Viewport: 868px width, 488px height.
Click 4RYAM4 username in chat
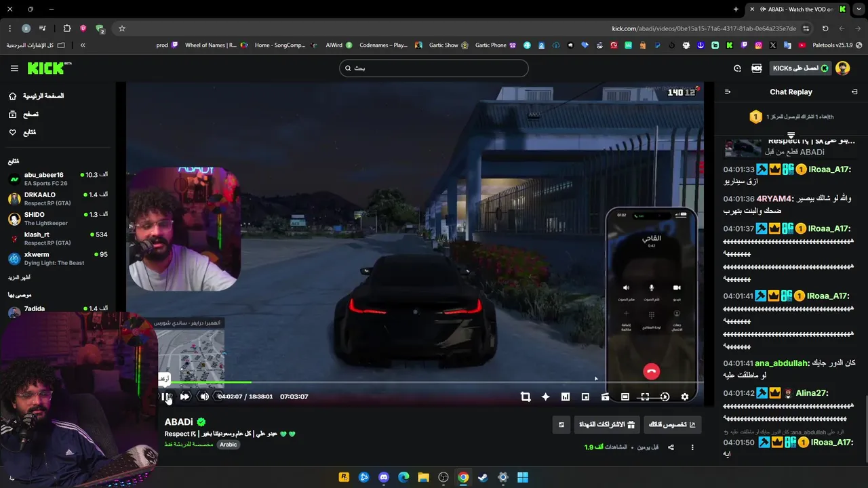click(774, 199)
